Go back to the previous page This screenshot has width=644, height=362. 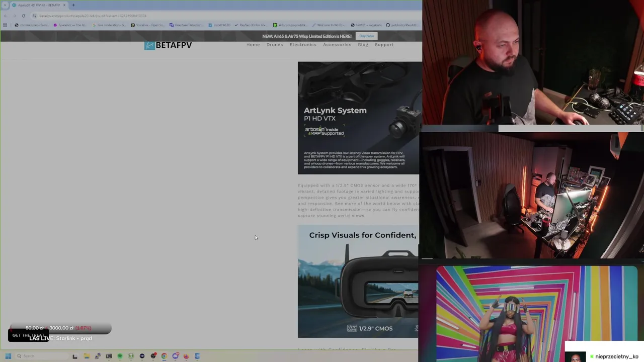6,16
